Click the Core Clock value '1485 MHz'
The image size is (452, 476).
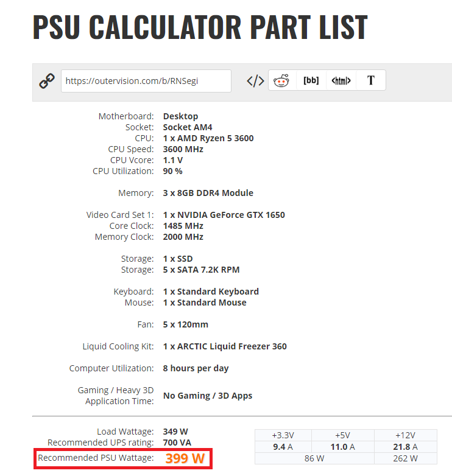(183, 226)
